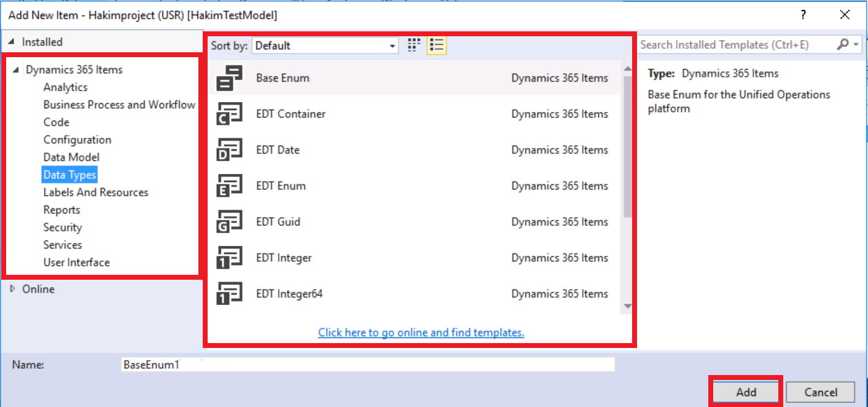This screenshot has width=868, height=407.
Task: Click the Installed tree label
Action: [x=42, y=42]
